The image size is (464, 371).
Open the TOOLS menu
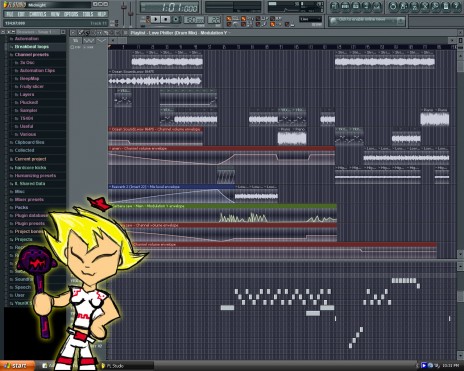click(x=88, y=14)
